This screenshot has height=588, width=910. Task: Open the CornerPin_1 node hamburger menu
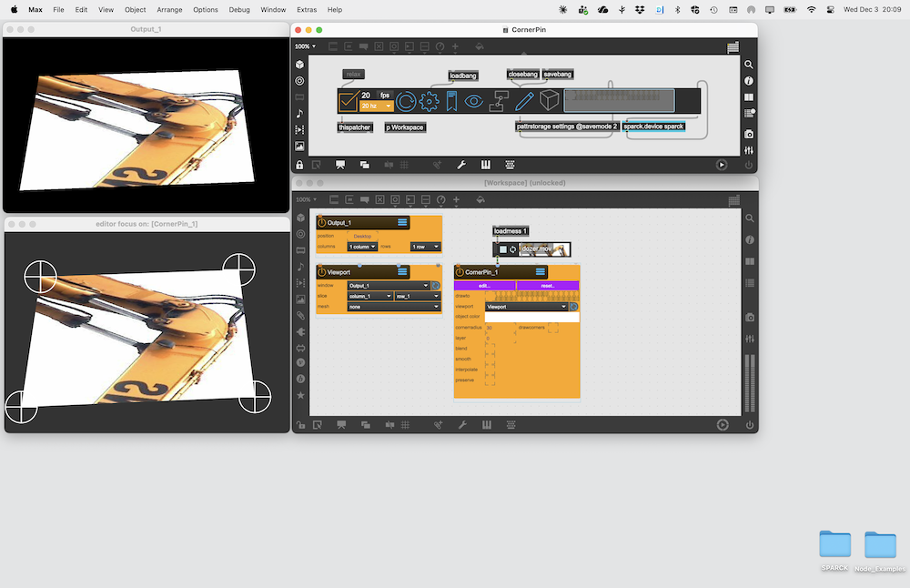tap(541, 272)
